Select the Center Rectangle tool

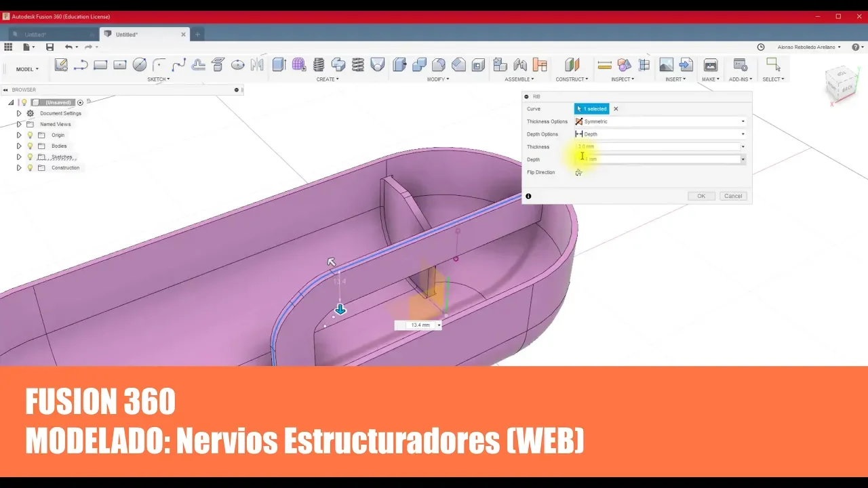click(x=120, y=65)
